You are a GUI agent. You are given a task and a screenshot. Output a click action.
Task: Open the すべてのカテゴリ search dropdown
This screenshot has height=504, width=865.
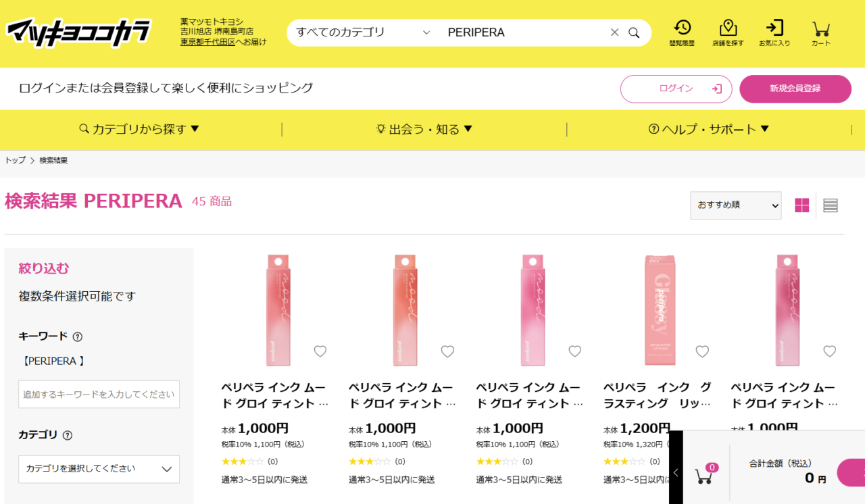point(363,32)
